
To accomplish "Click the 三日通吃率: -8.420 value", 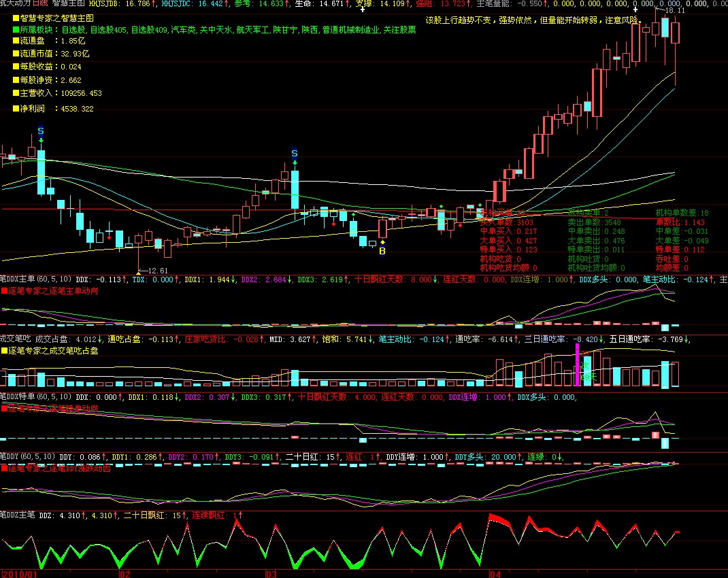I will pos(565,339).
